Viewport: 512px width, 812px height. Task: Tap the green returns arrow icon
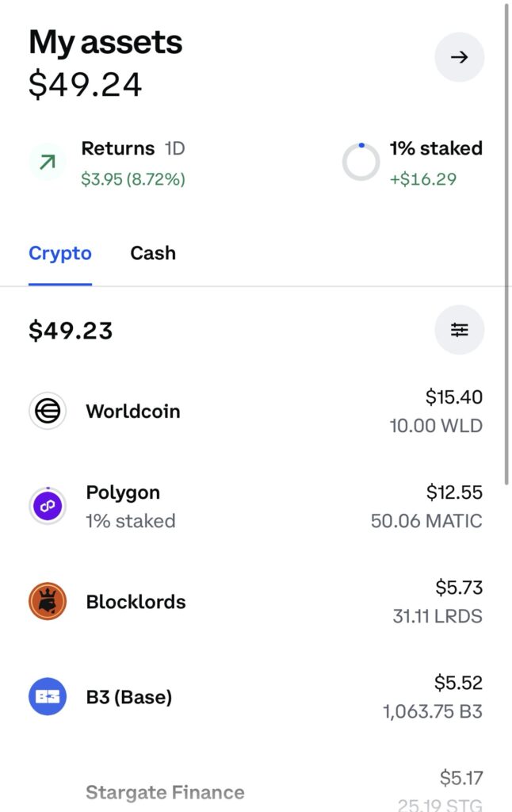[47, 162]
